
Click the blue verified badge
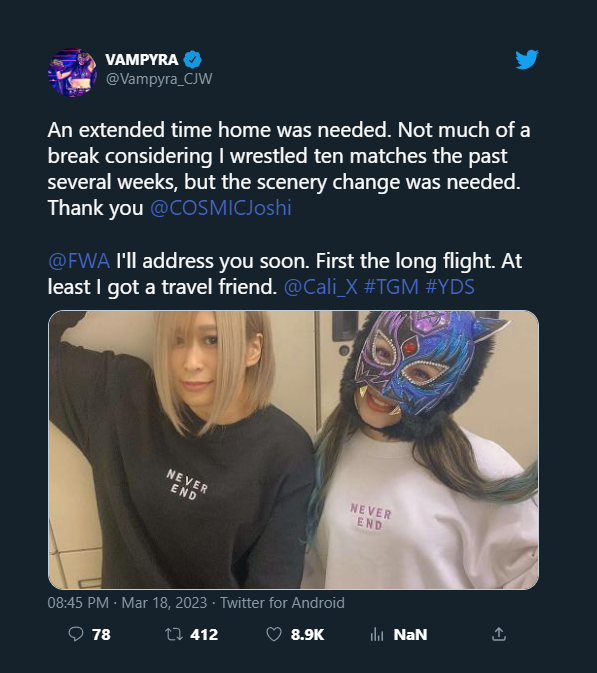point(193,60)
